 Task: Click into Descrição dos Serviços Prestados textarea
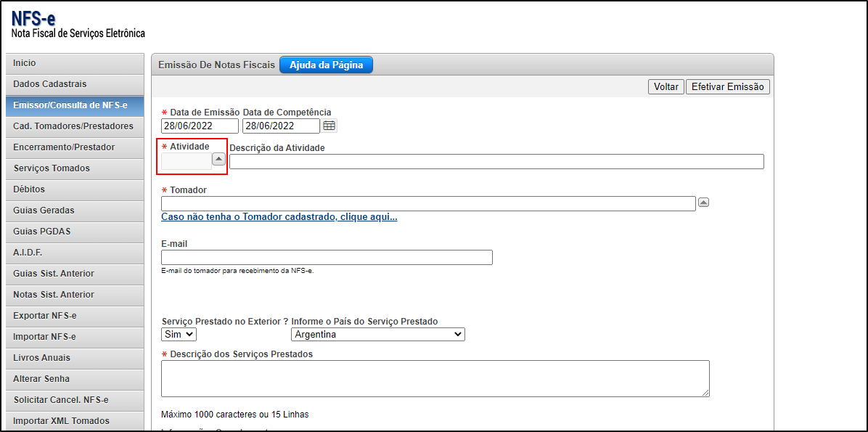coord(435,378)
